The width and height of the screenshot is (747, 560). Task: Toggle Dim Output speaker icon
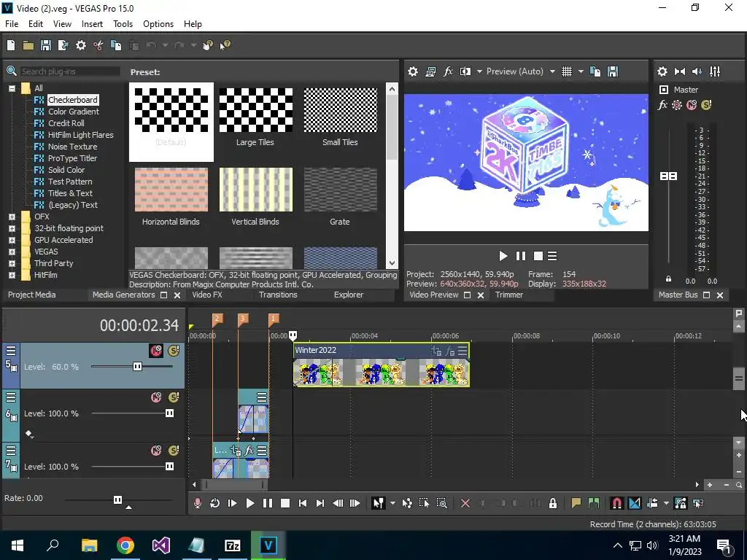(697, 71)
